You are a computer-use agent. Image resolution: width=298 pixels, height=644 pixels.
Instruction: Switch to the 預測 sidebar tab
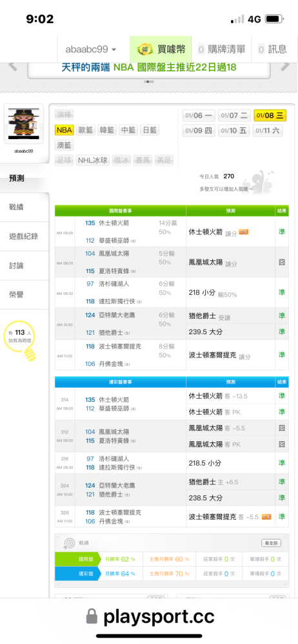click(25, 178)
